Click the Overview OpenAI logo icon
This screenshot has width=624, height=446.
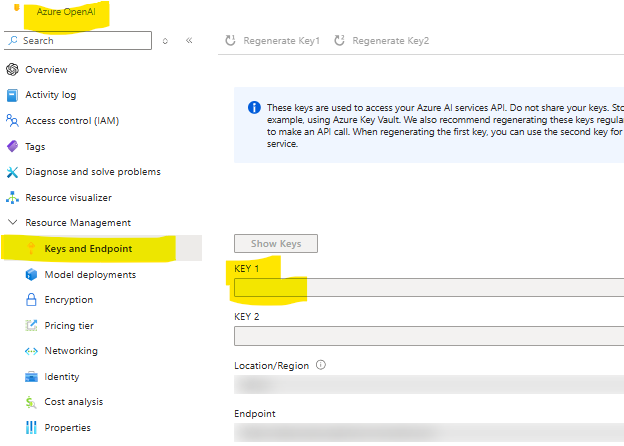click(x=12, y=70)
